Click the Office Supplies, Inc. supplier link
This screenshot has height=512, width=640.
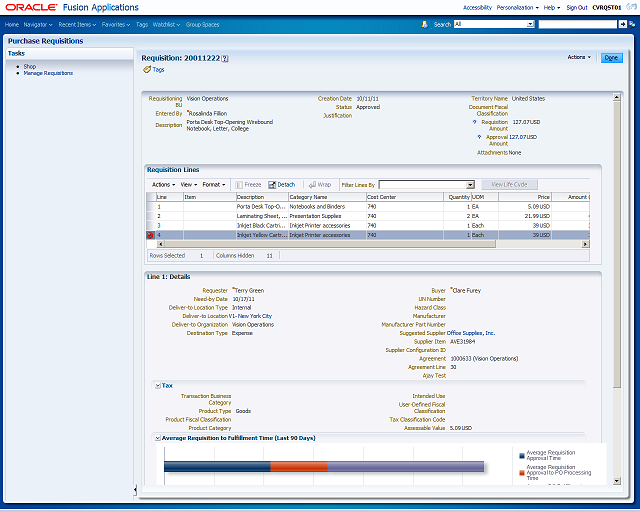coord(471,333)
